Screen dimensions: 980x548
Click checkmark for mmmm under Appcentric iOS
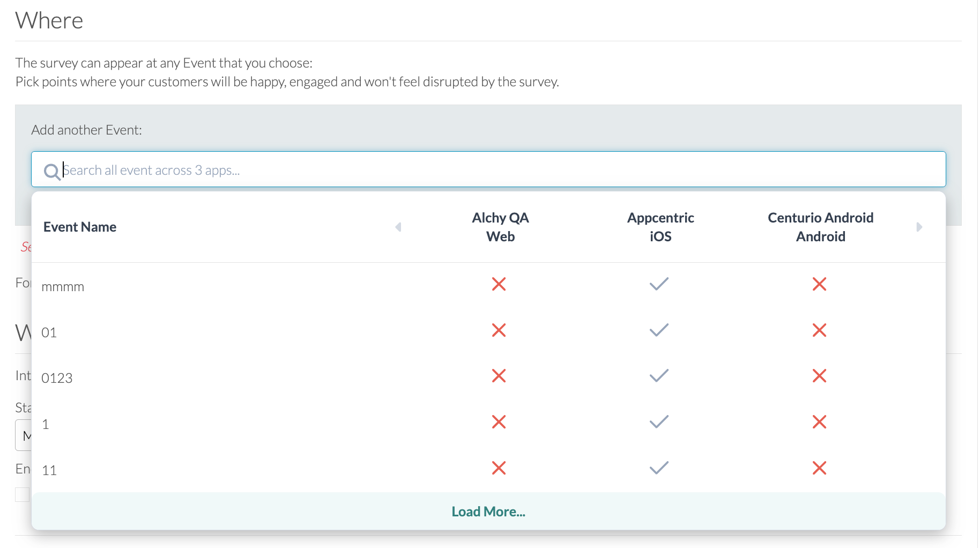coord(659,284)
